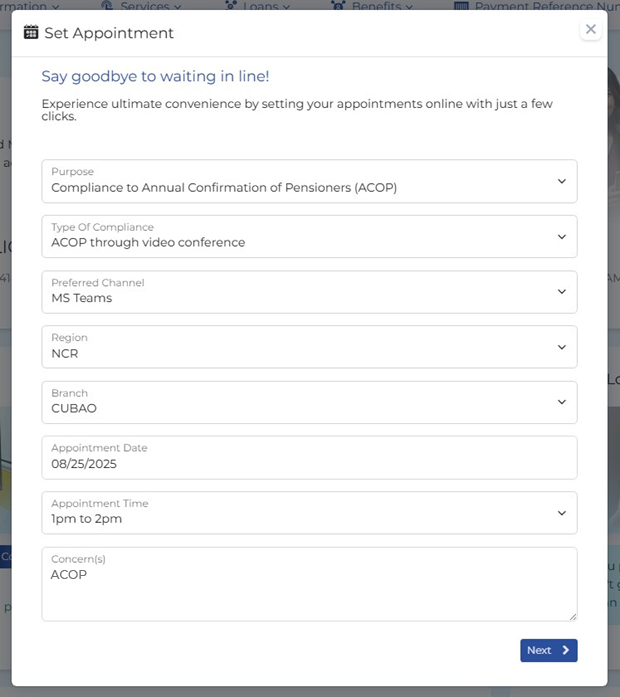Viewport: 620px width, 697px height.
Task: Expand the Region dropdown showing NCR
Action: pos(309,347)
